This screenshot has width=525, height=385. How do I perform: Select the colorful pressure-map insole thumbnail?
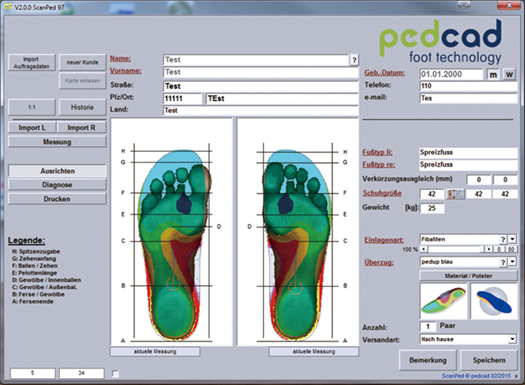(443, 301)
